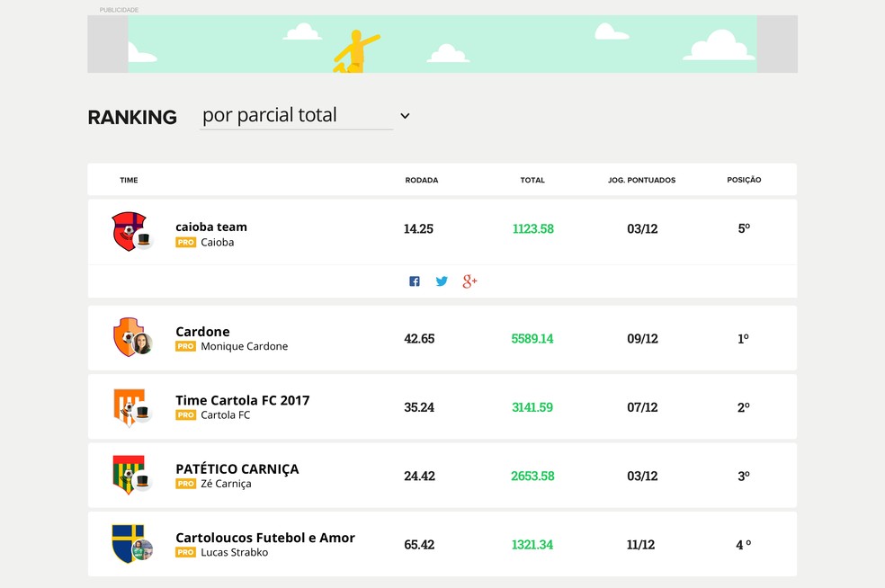This screenshot has height=588, width=885.
Task: Open Cartoloucos Futebol e Amor team link
Action: pos(265,538)
